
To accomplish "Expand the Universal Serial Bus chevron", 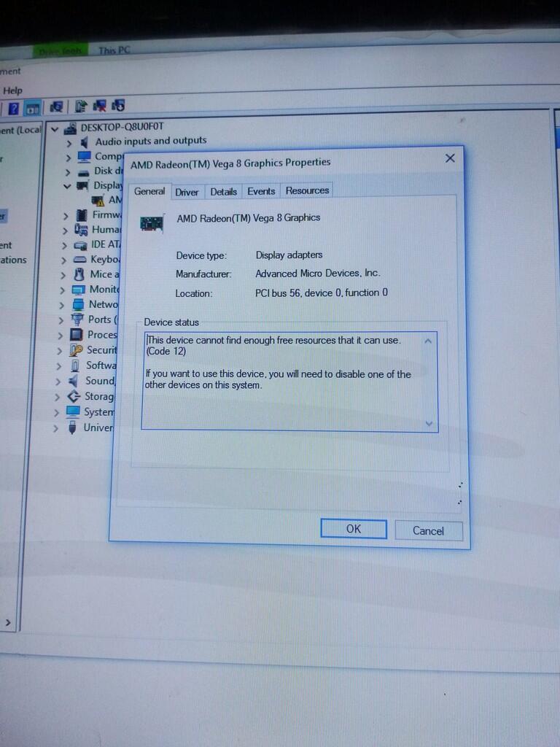I will [x=55, y=428].
